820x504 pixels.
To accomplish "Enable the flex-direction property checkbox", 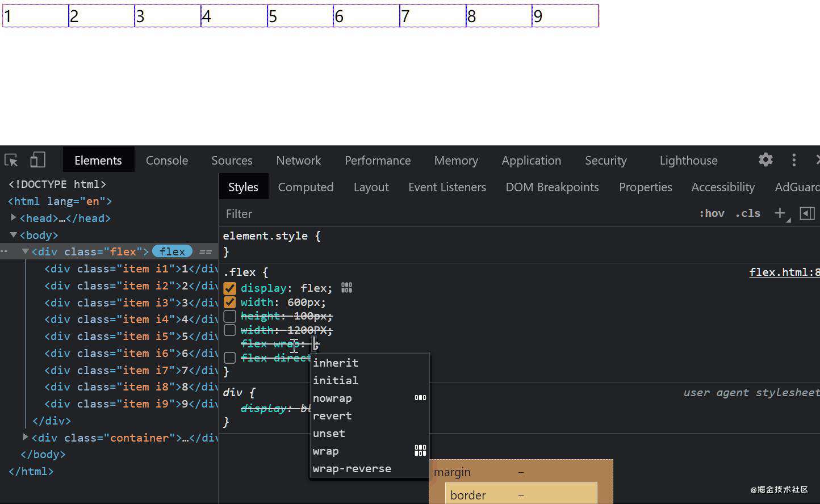I will pyautogui.click(x=229, y=358).
